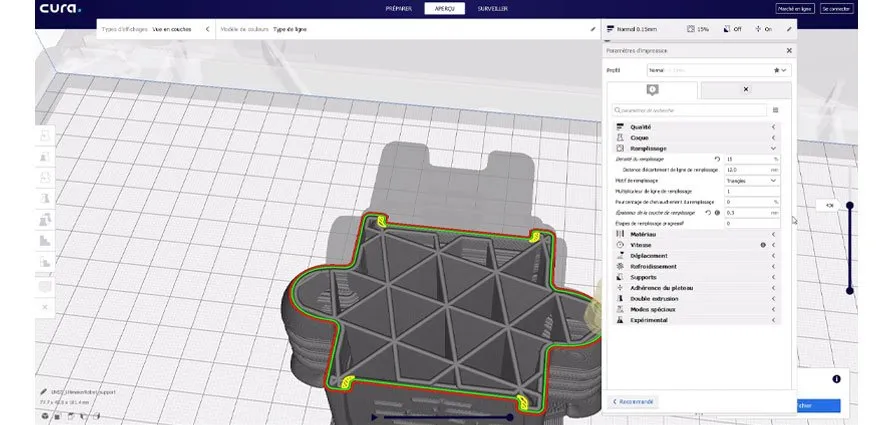
Task: Click the 3D view camera icon bottom-left
Action: coord(45,416)
